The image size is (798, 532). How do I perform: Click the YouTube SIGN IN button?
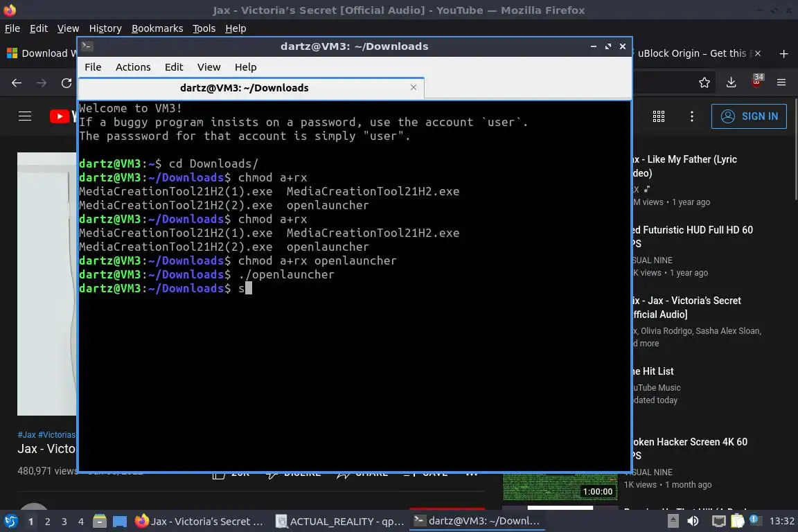(x=749, y=116)
